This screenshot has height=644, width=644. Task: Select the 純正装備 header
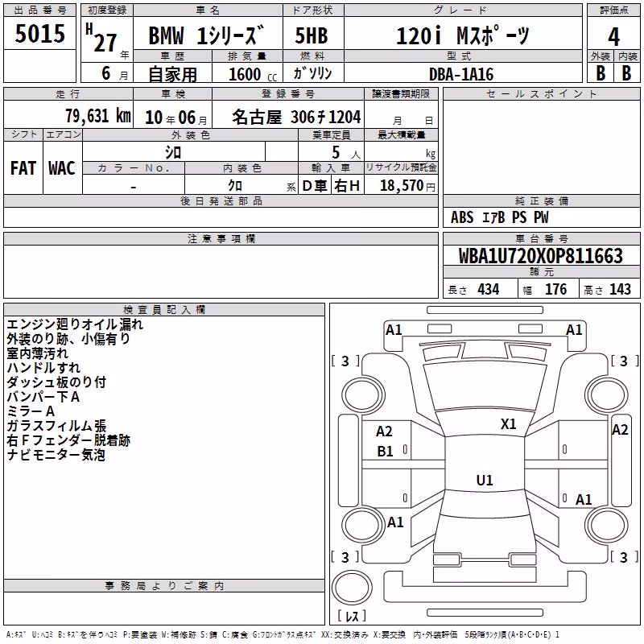pyautogui.click(x=541, y=200)
